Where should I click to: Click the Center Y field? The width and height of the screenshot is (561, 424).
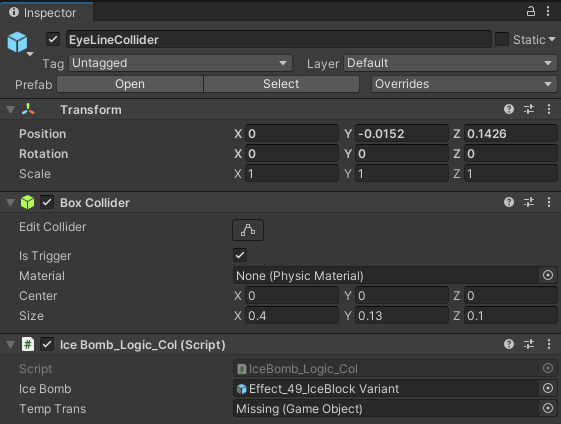401,296
